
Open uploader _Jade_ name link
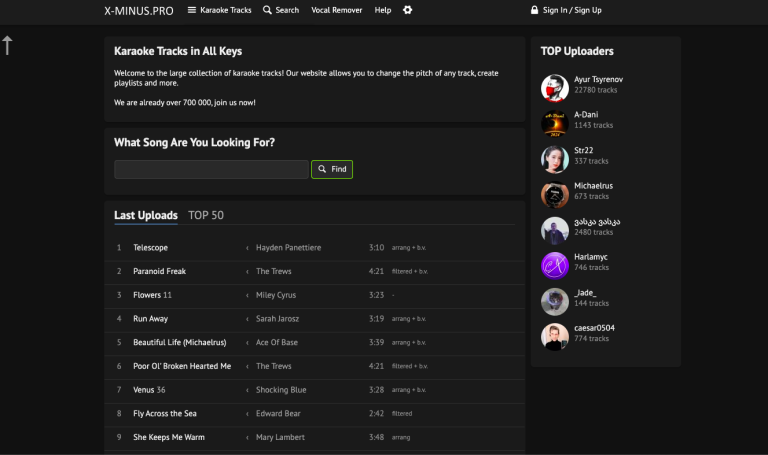(x=585, y=292)
